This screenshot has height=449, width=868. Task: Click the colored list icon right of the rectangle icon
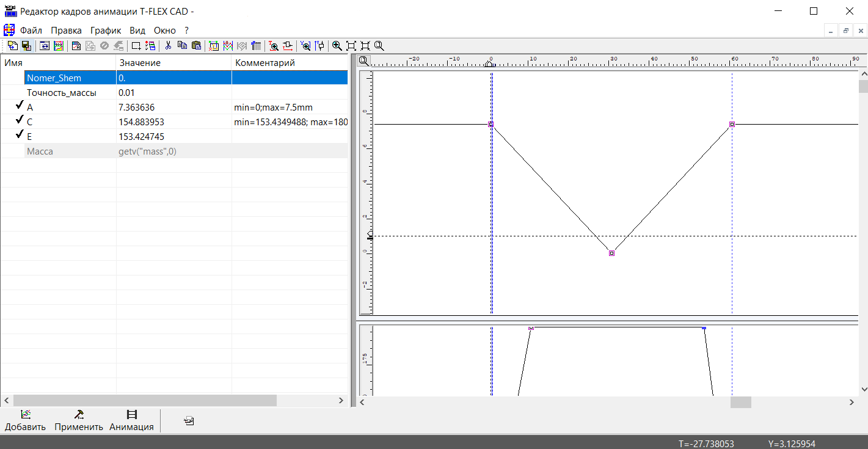tap(150, 46)
